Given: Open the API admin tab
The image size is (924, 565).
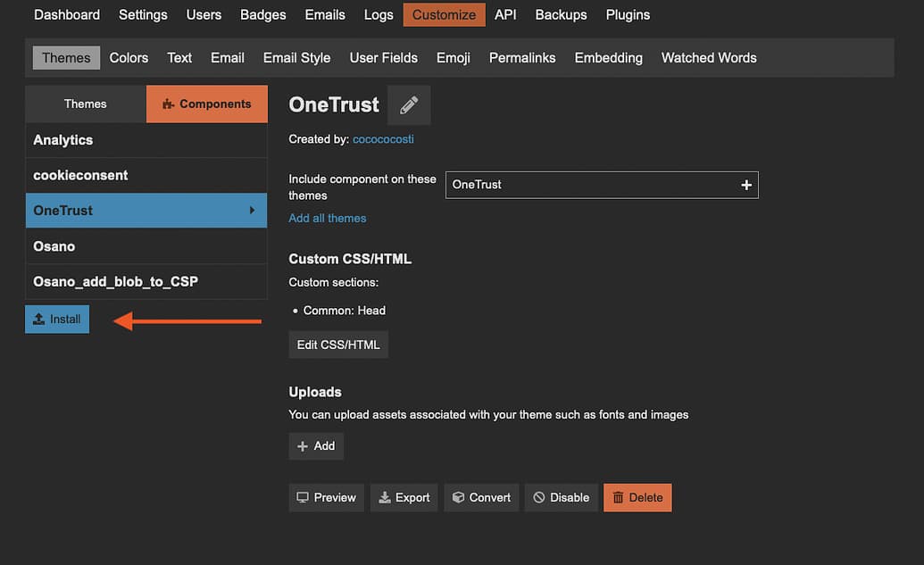Looking at the screenshot, I should (x=505, y=15).
